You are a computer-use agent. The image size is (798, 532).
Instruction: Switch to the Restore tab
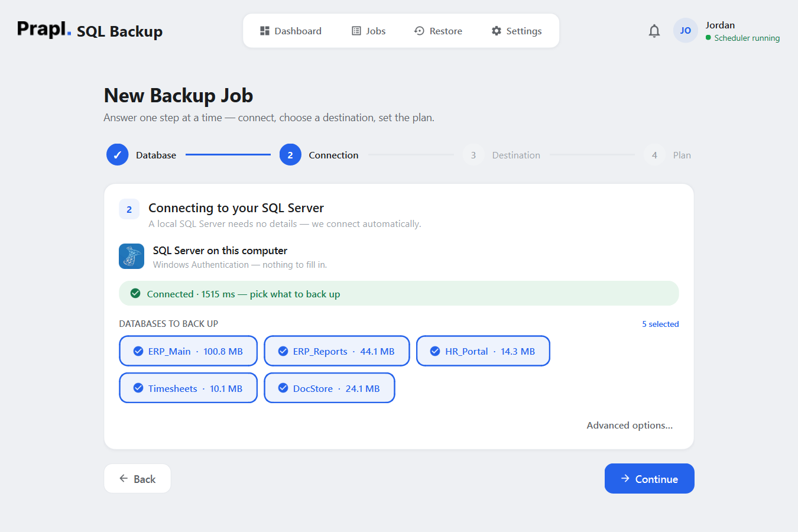(x=438, y=31)
